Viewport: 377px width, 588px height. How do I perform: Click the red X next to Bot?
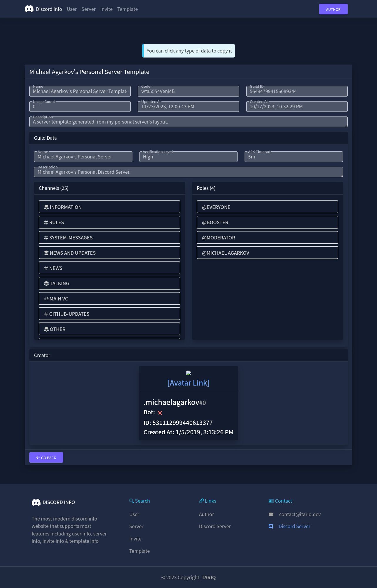(160, 413)
